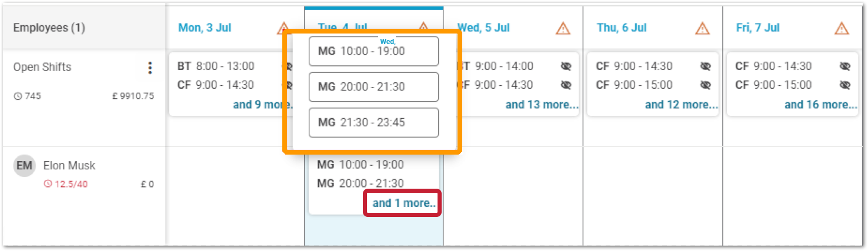868x251 pixels.
Task: Expand "and 12 more..." on Thursday open shifts
Action: tap(681, 105)
